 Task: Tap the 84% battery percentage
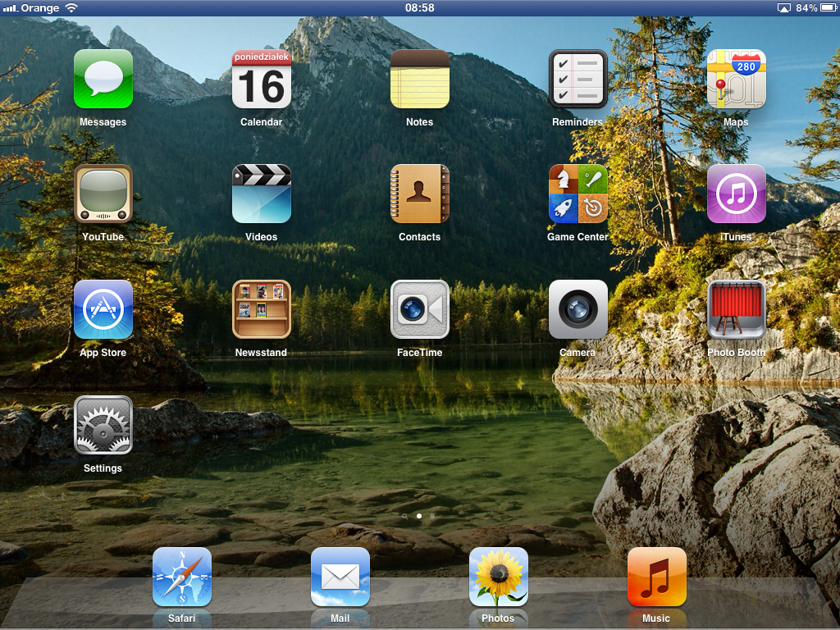point(806,7)
